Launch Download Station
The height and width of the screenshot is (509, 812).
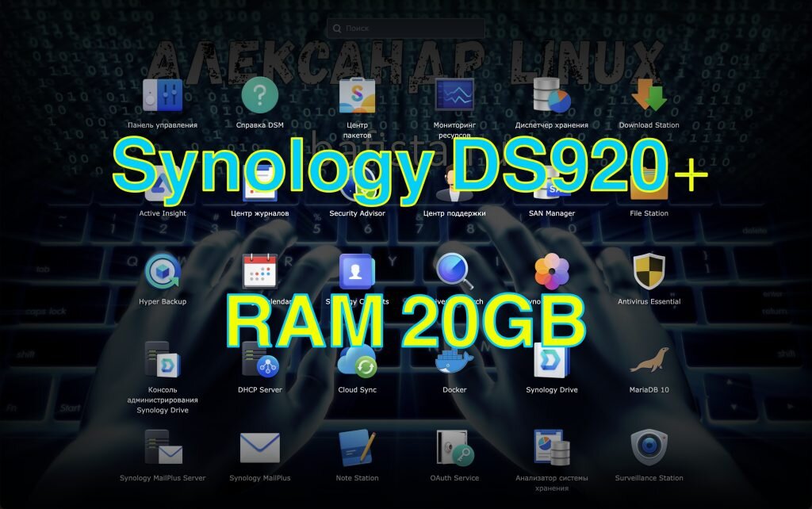click(x=649, y=96)
